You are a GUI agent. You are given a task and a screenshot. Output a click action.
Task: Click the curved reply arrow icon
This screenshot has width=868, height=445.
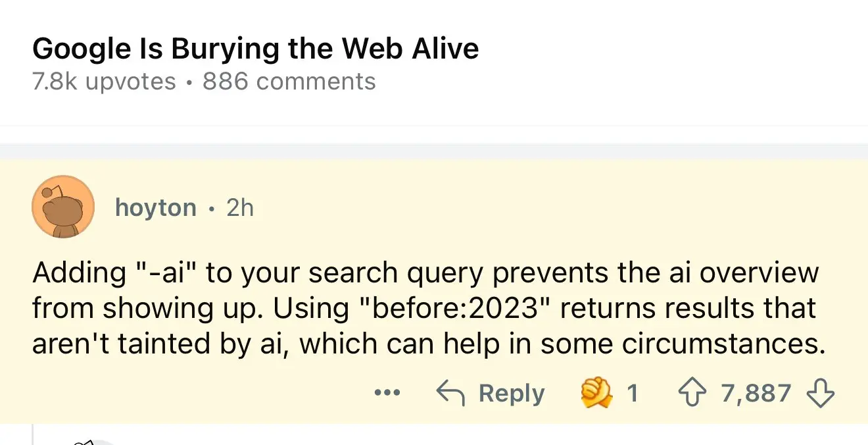pyautogui.click(x=450, y=394)
